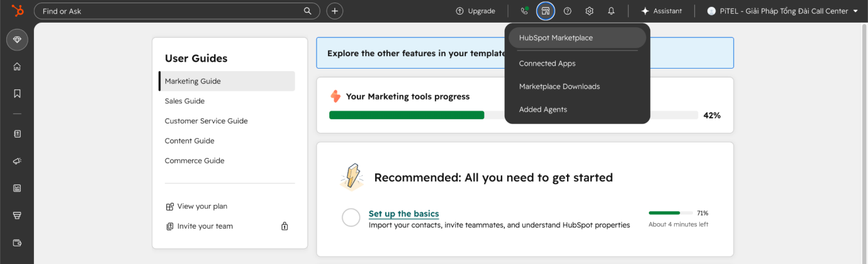Select Marketing Guide in User Guides

tap(227, 81)
